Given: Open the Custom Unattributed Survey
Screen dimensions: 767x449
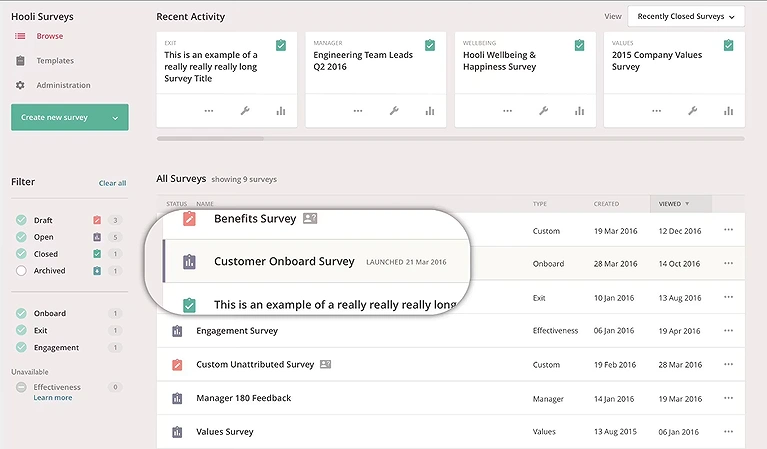Looking at the screenshot, I should [x=255, y=364].
